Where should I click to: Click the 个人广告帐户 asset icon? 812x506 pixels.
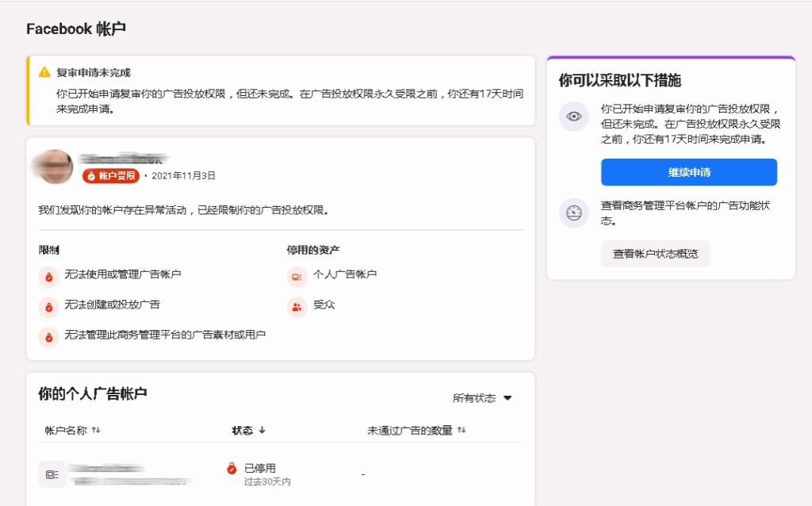(x=297, y=277)
